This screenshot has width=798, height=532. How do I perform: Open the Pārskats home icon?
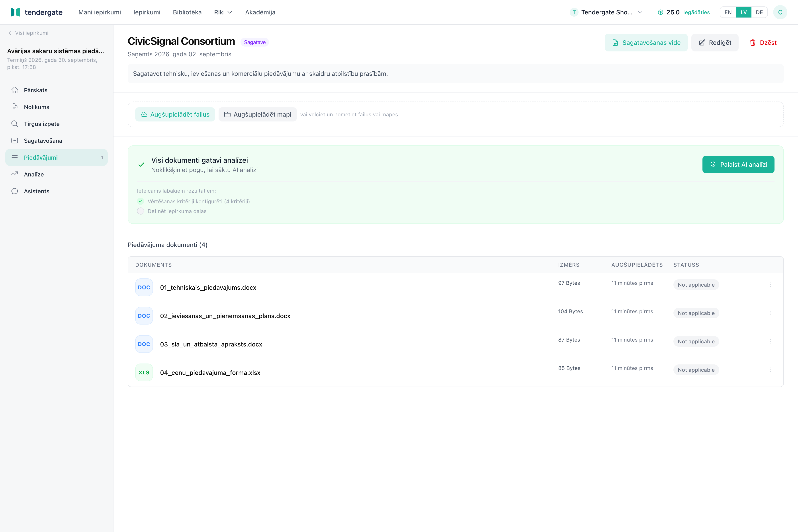pos(15,90)
